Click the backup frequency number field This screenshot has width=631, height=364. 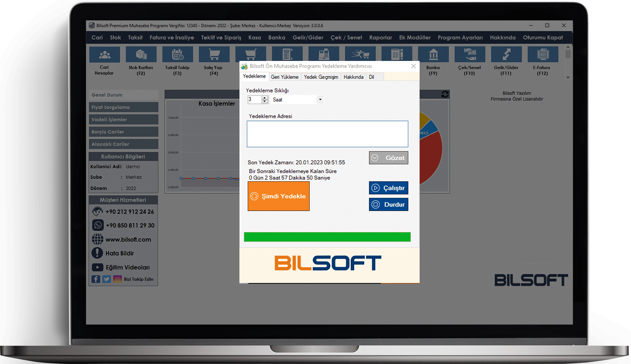(255, 100)
